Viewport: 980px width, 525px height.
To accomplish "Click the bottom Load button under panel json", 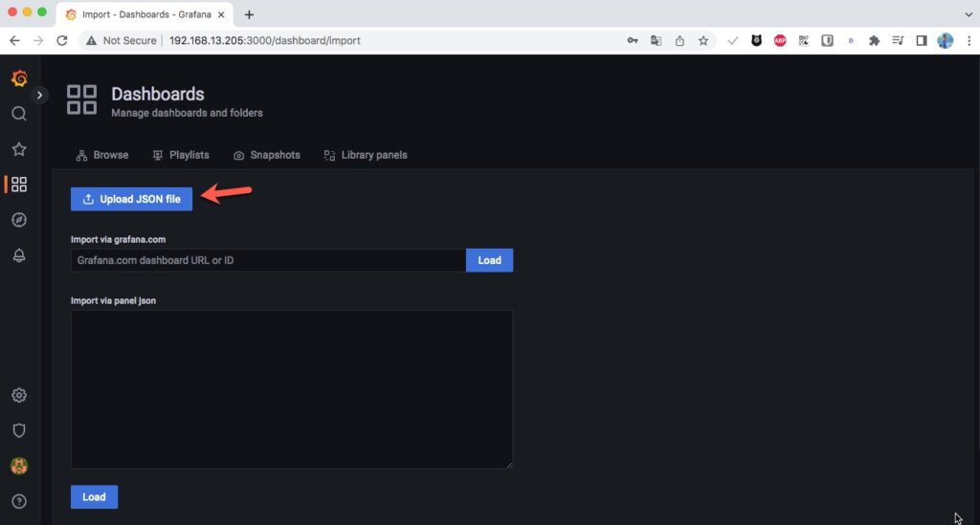I will coord(94,497).
